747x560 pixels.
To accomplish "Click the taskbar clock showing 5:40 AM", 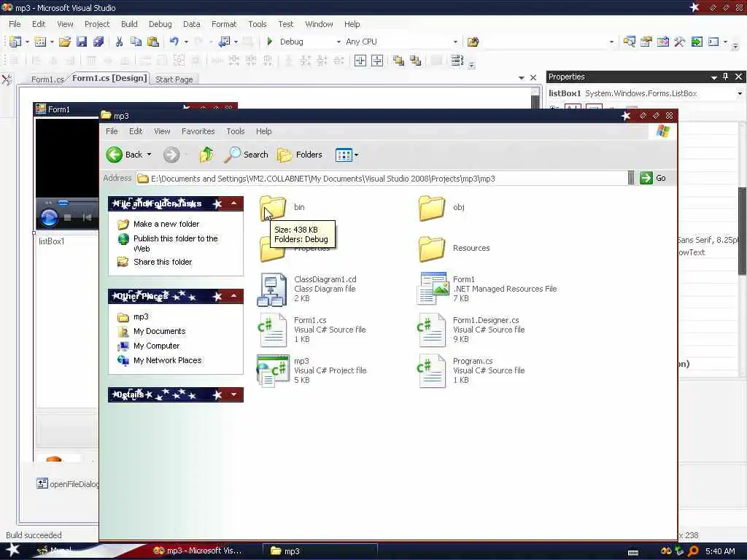I will click(720, 551).
